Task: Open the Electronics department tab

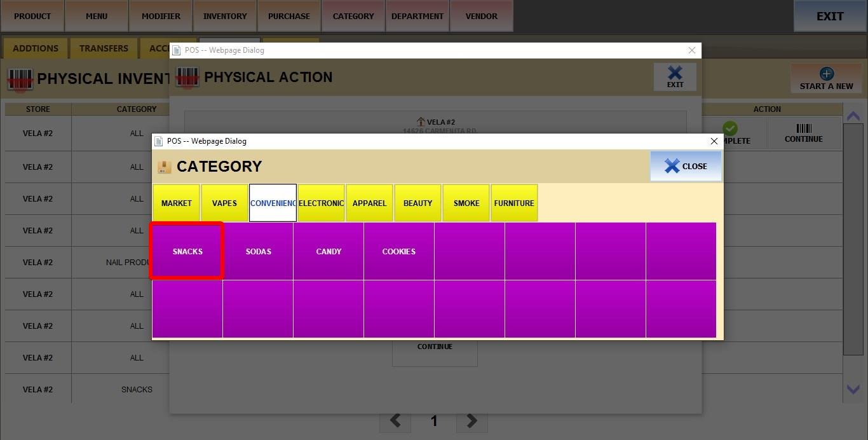Action: point(321,203)
